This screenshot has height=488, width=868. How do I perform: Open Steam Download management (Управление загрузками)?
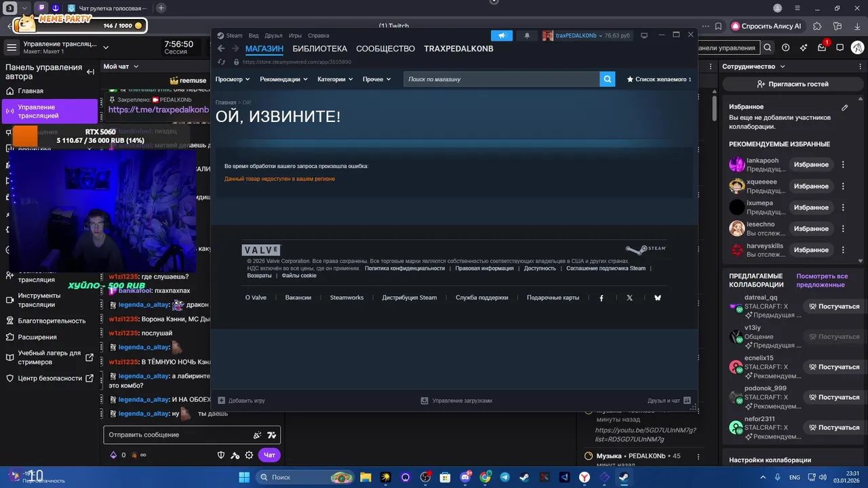click(x=456, y=401)
